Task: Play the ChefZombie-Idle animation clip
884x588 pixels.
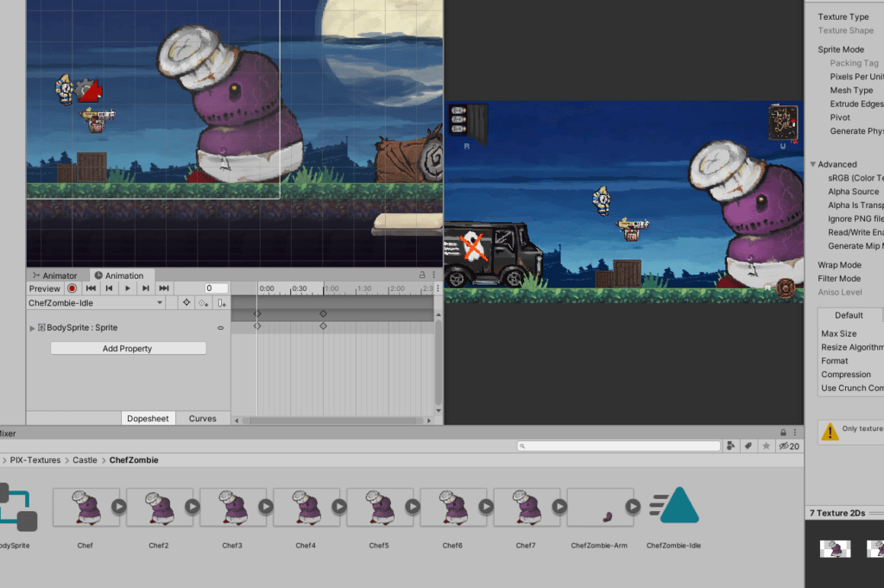Action: tap(128, 288)
